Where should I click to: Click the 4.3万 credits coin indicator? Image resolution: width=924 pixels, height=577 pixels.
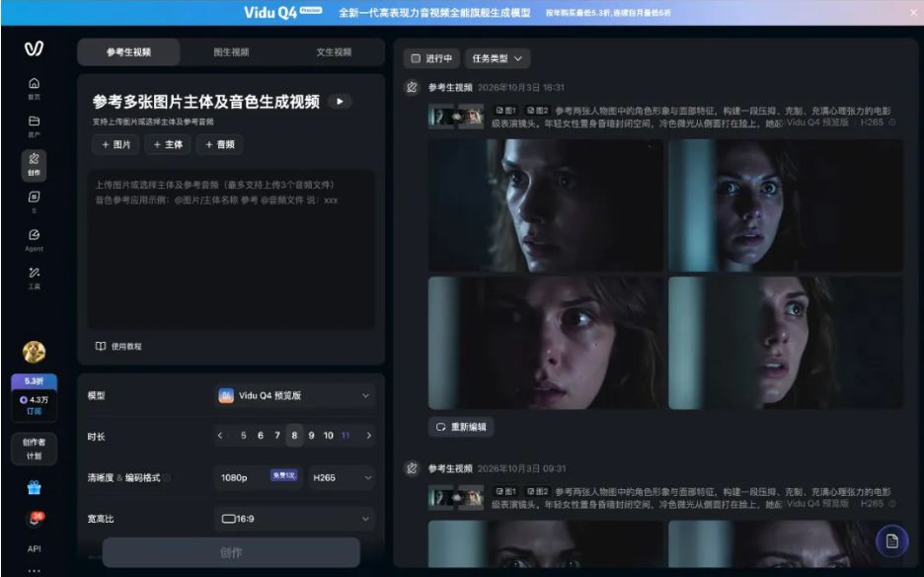coord(35,399)
